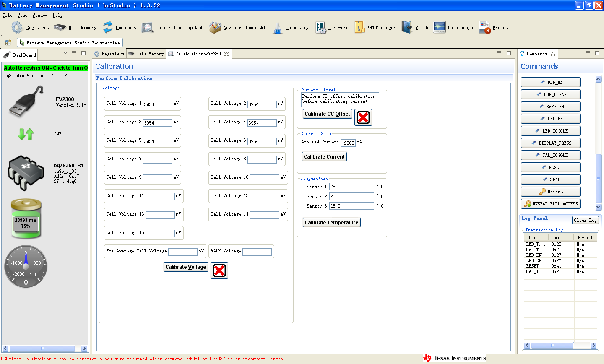The height and width of the screenshot is (364, 604).
Task: Open the Help menu
Action: (58, 15)
